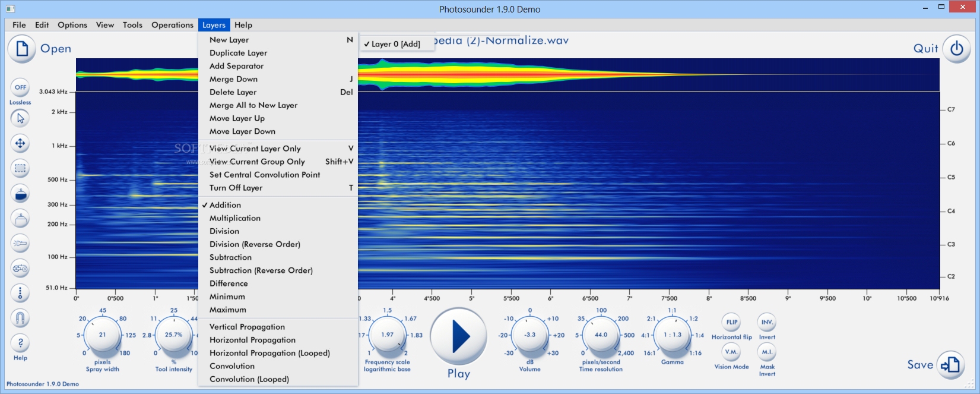Select the filled spray can tool
This screenshot has height=394, width=980.
[x=20, y=193]
